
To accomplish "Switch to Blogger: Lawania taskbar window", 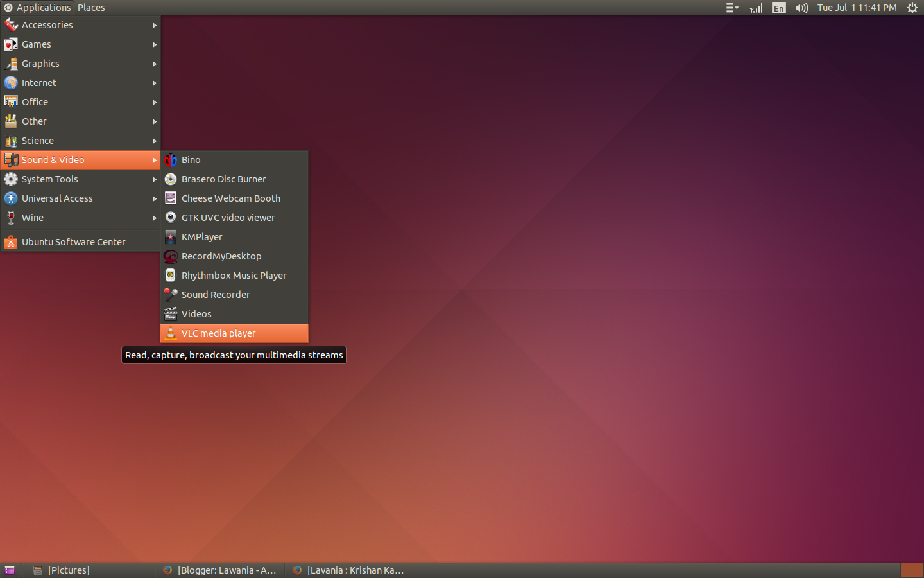I will [x=220, y=570].
